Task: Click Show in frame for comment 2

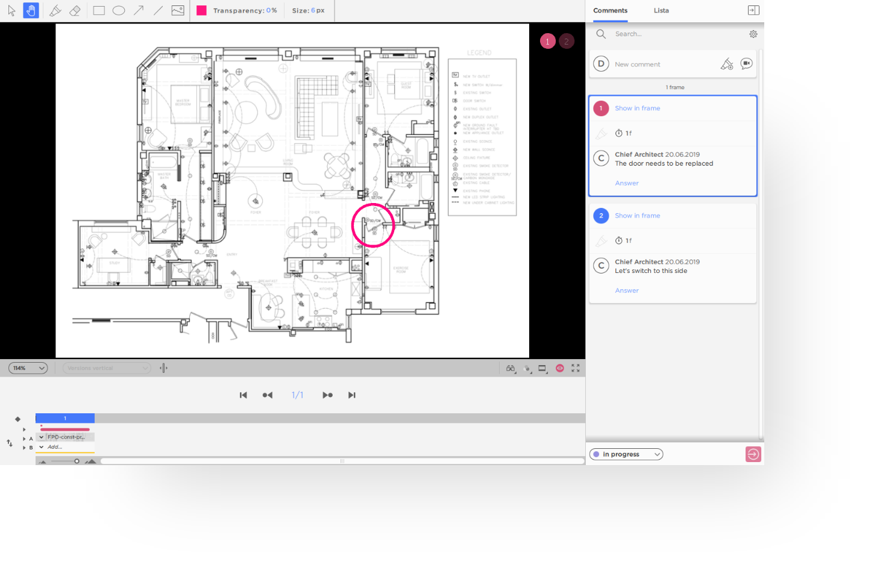Action: tap(637, 216)
